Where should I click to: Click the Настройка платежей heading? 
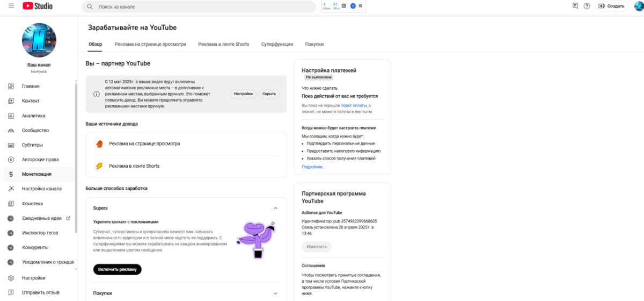click(x=329, y=70)
